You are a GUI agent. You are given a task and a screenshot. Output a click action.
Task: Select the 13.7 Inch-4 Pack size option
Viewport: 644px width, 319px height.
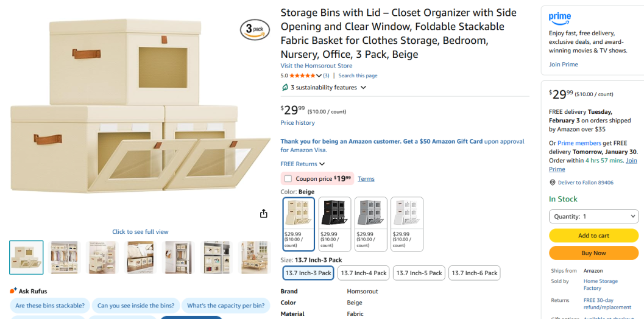(x=364, y=273)
